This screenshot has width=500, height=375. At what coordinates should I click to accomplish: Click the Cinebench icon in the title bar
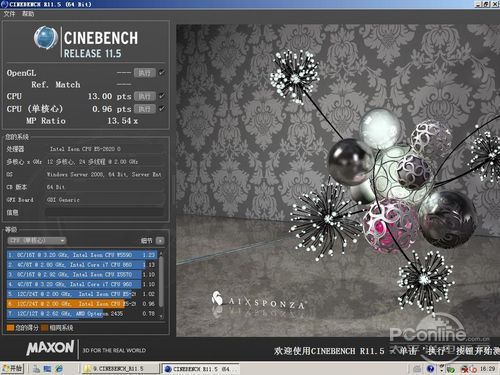[4, 4]
